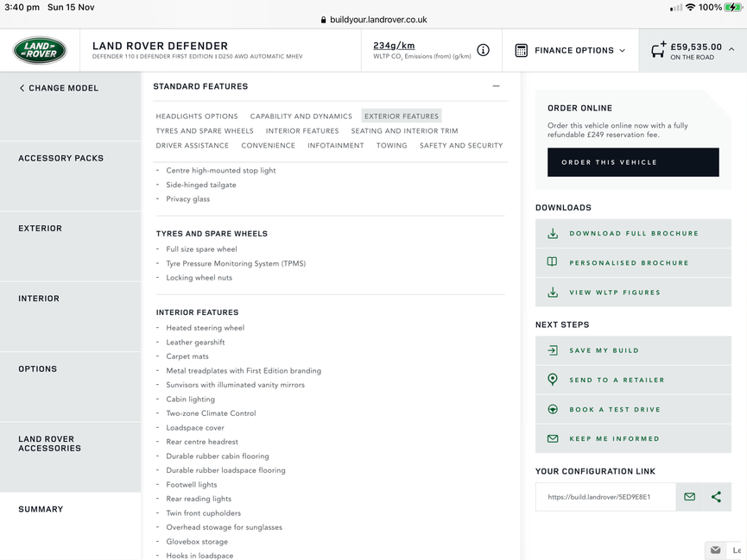
Task: Click the 234g/km emissions link
Action: tap(394, 45)
